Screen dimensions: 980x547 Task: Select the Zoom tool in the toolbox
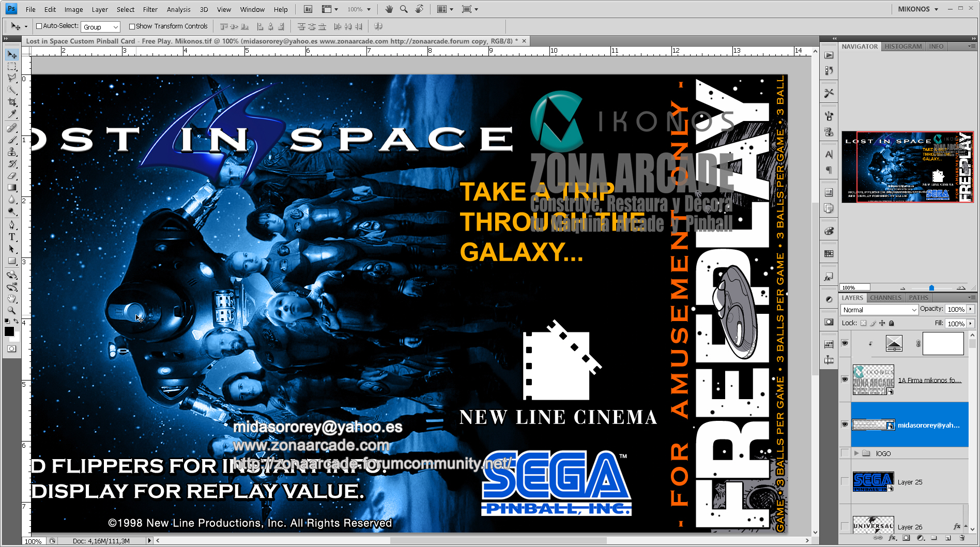point(12,310)
